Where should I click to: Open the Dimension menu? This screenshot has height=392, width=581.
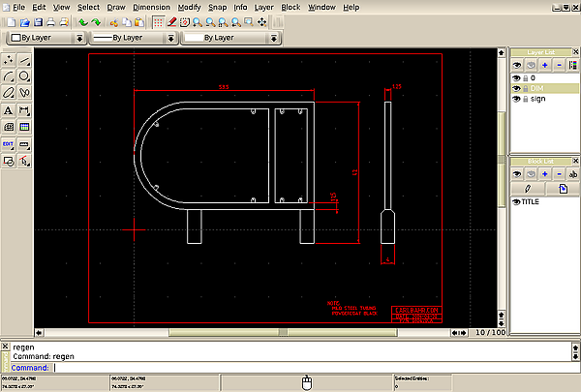tap(151, 7)
